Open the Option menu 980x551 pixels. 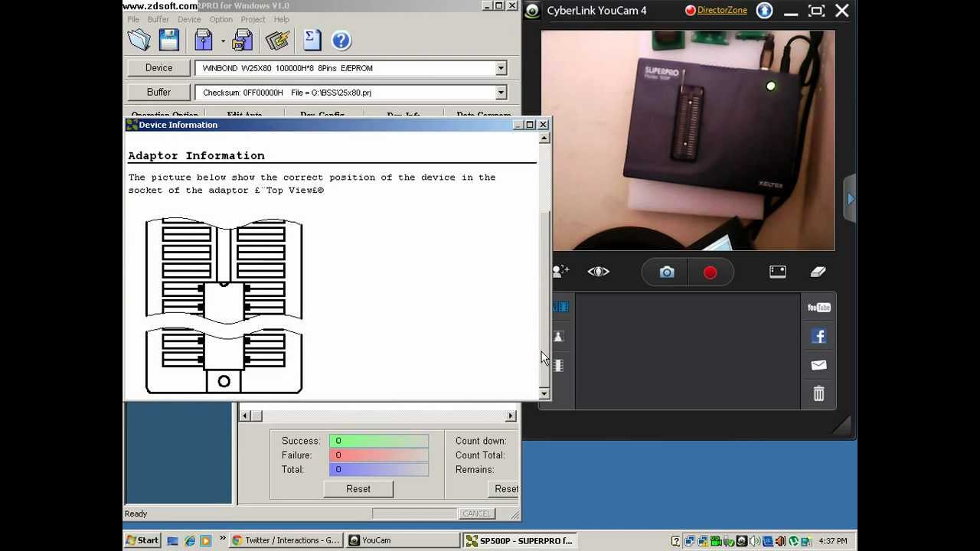tap(220, 19)
